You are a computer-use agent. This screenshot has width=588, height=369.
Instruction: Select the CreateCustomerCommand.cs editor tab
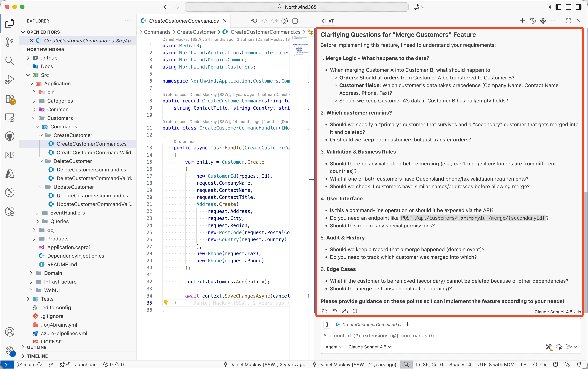pos(184,21)
